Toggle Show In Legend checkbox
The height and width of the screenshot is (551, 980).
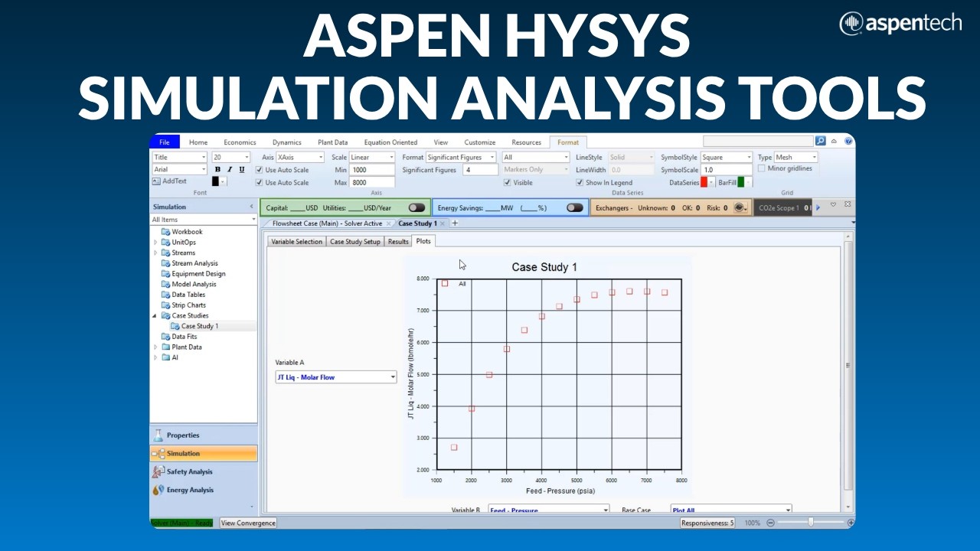coord(580,183)
